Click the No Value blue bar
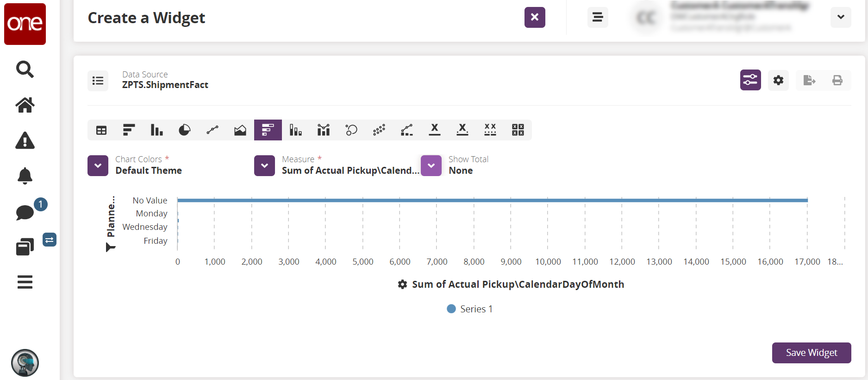 (x=492, y=200)
